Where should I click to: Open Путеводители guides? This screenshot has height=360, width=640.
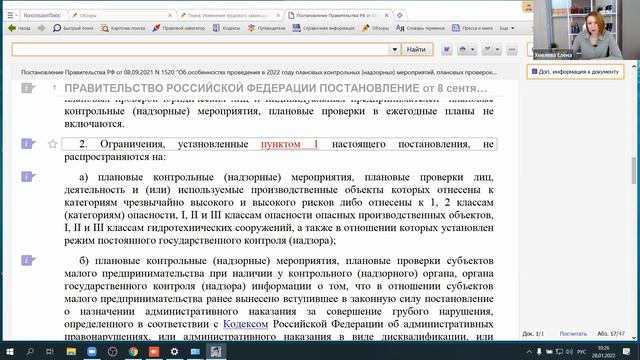267,28
